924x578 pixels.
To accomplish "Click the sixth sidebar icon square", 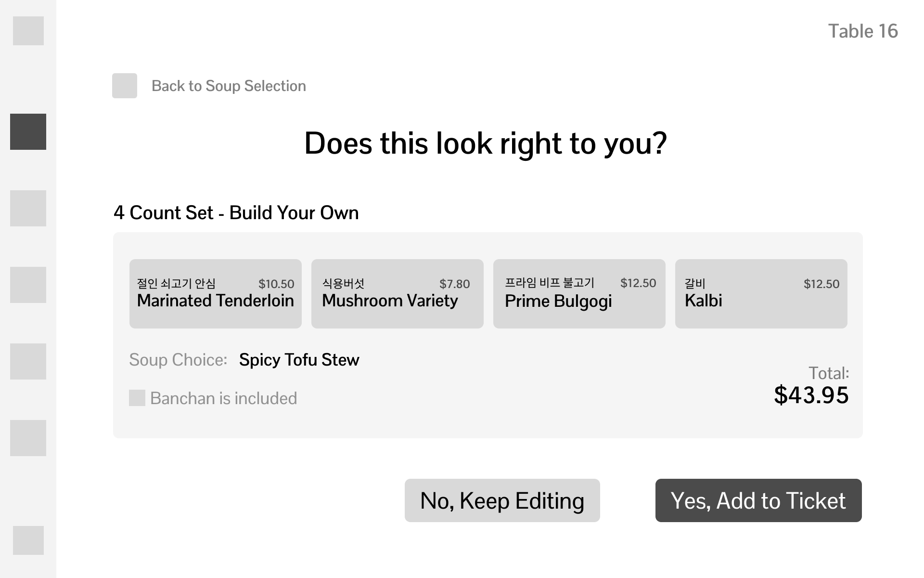I will coord(28,438).
